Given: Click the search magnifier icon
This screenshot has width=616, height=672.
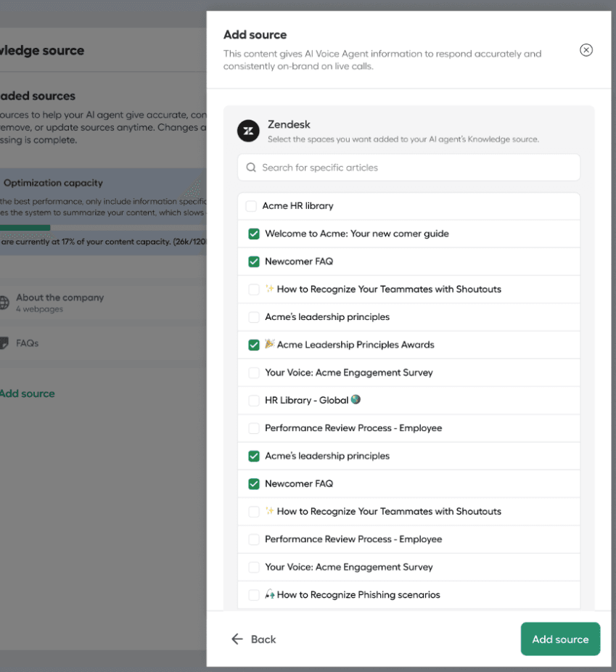Looking at the screenshot, I should 251,168.
